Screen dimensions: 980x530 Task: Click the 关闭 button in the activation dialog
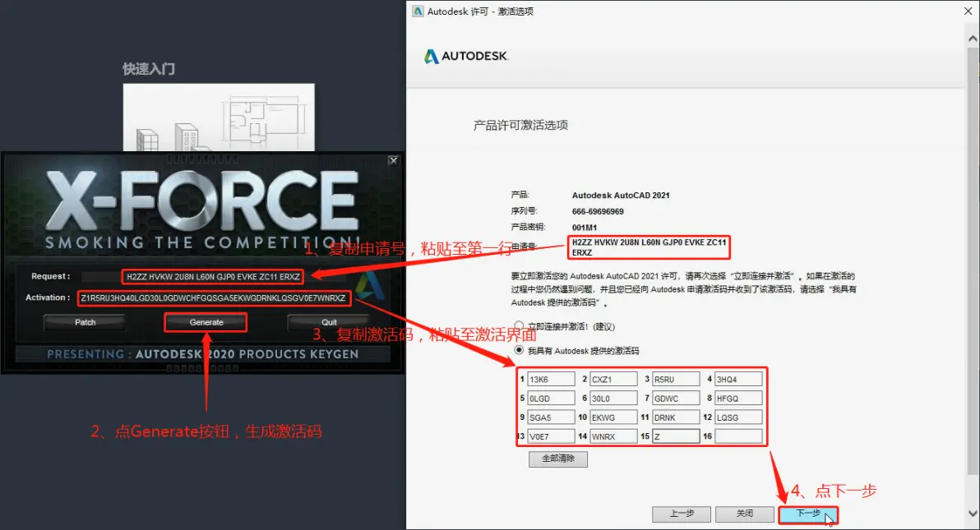pyautogui.click(x=744, y=514)
